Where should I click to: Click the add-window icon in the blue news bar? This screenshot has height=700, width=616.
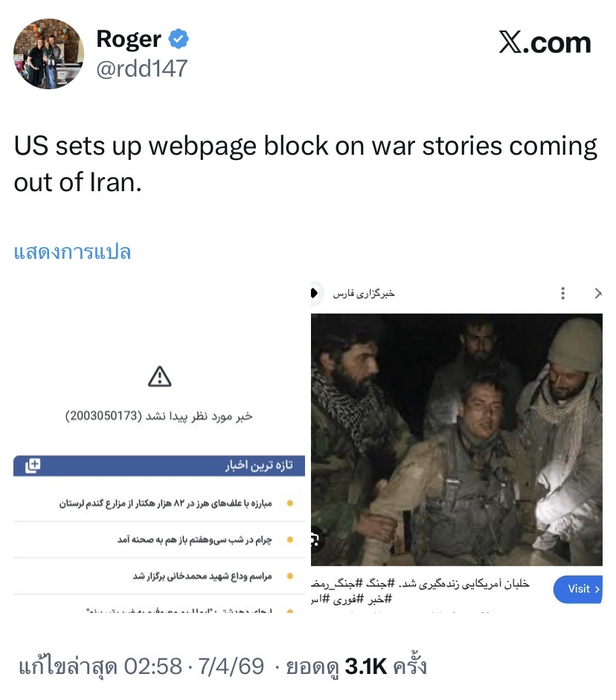33,465
